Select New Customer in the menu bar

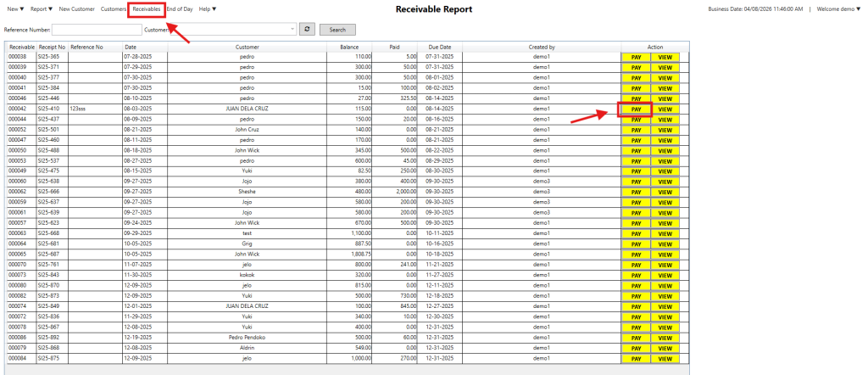pyautogui.click(x=77, y=9)
